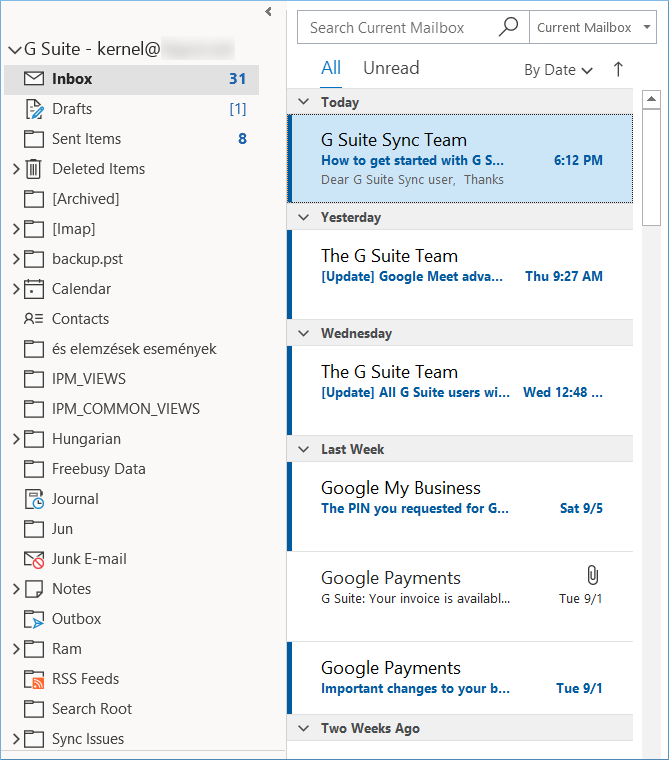Expand the Sync Issues folder

pyautogui.click(x=16, y=739)
